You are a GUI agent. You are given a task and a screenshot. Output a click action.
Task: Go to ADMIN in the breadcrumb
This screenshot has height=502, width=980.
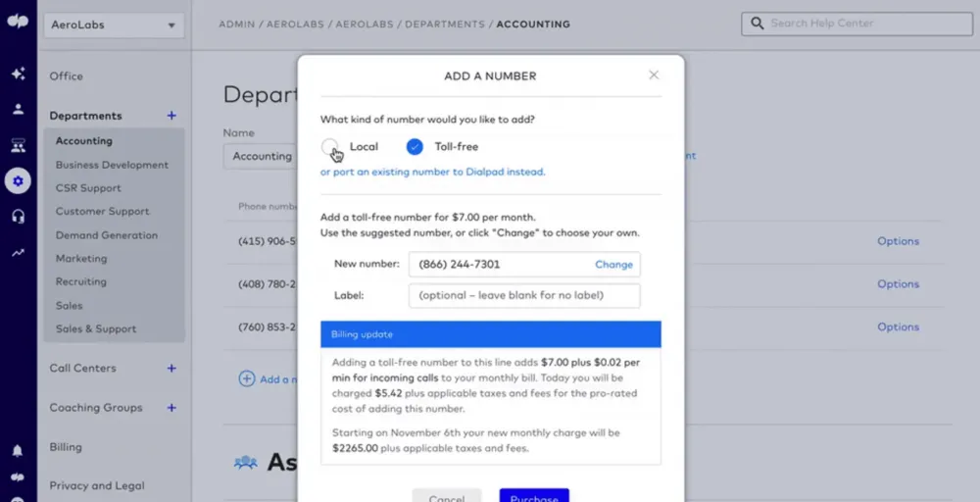[x=237, y=25]
